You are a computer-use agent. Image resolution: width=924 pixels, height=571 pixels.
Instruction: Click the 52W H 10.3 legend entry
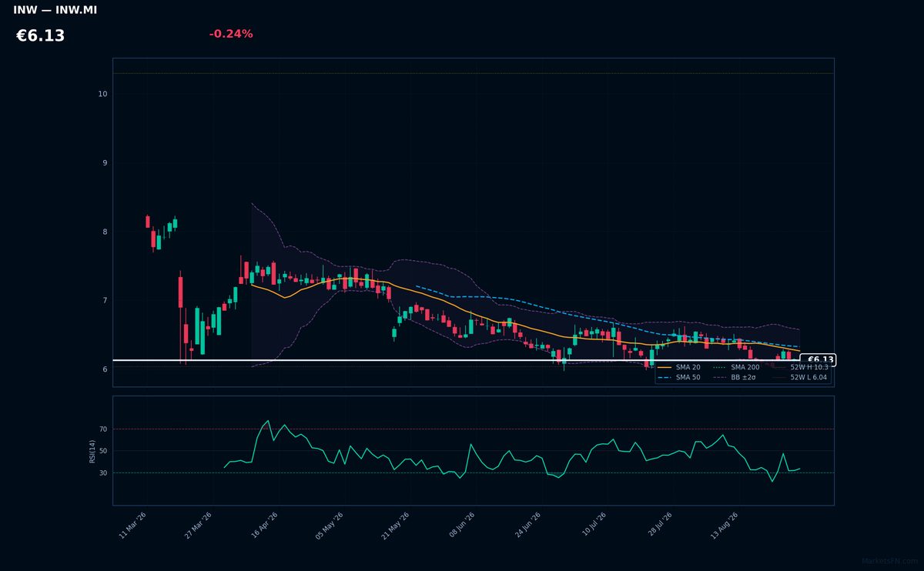coord(801,367)
